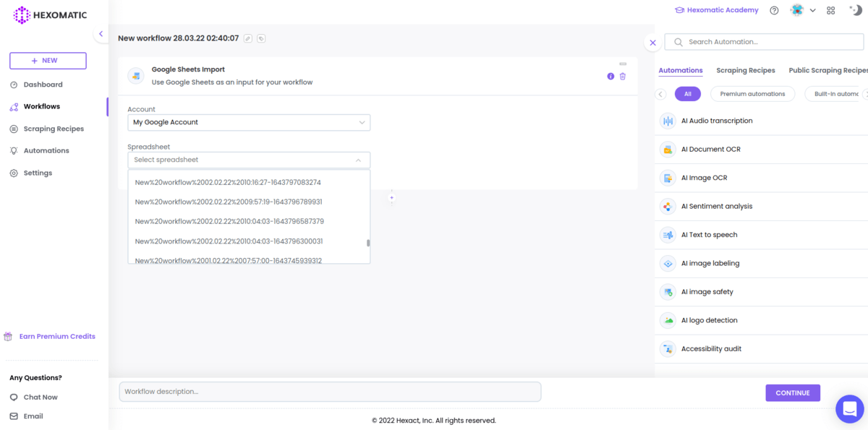Open the help question mark icon

pyautogui.click(x=774, y=11)
